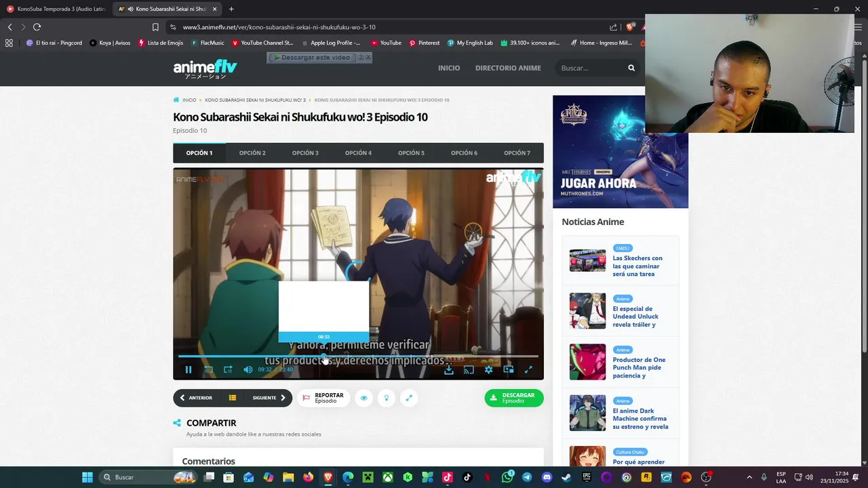Screen dimensions: 868x488
Task: Select OPCIÓN 4 server tab
Action: click(x=358, y=153)
